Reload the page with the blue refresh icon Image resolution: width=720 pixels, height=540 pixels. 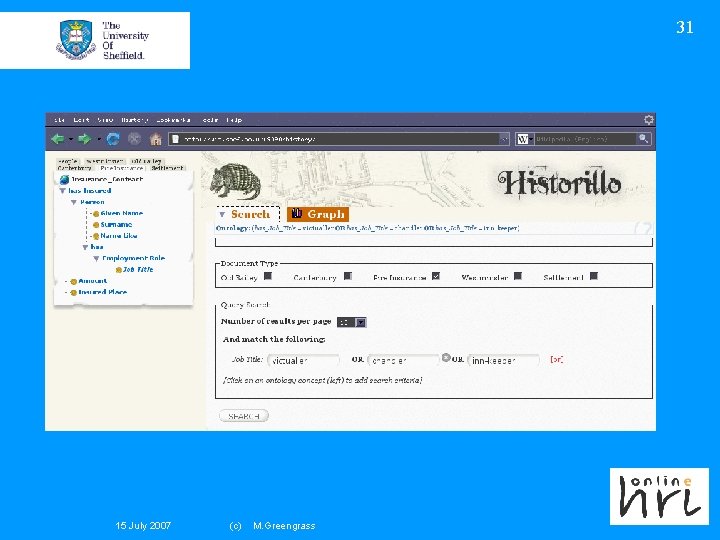(x=113, y=139)
